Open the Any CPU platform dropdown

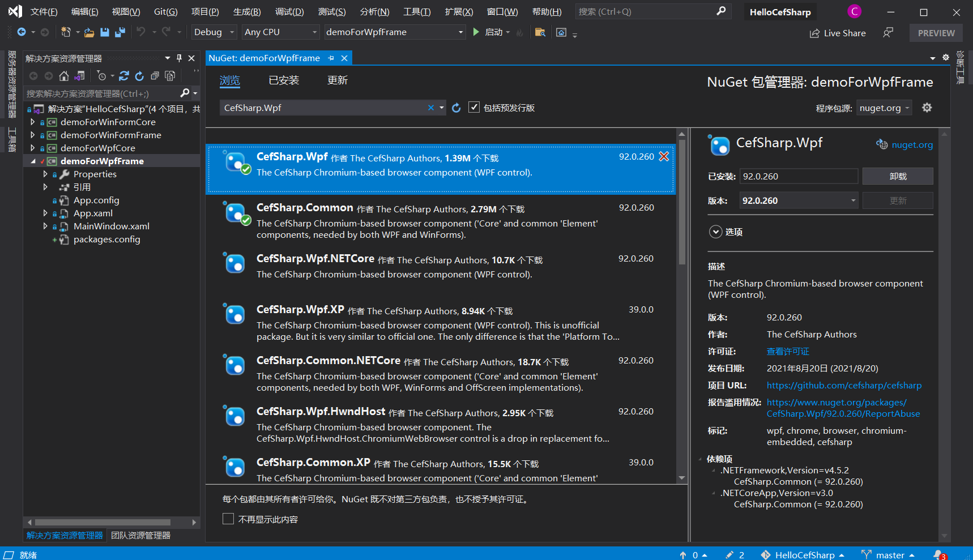point(280,32)
